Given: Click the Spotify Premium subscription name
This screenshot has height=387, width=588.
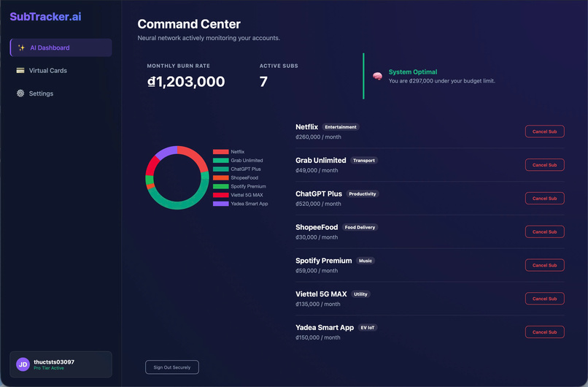Looking at the screenshot, I should tap(324, 261).
